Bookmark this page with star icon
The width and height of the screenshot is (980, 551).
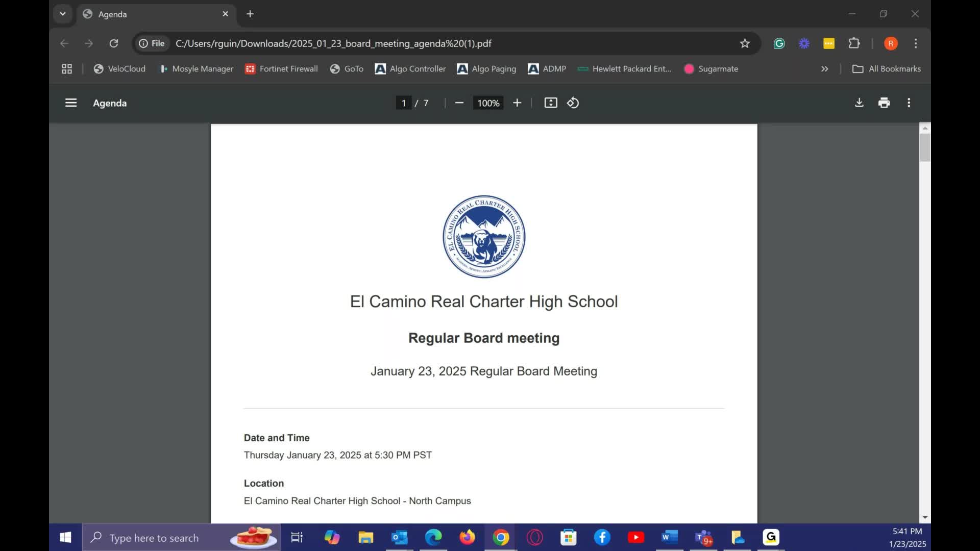coord(745,43)
